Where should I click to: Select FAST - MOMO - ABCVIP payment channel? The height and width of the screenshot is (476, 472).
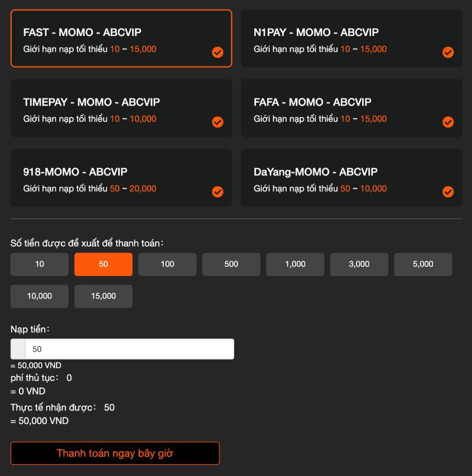point(121,38)
